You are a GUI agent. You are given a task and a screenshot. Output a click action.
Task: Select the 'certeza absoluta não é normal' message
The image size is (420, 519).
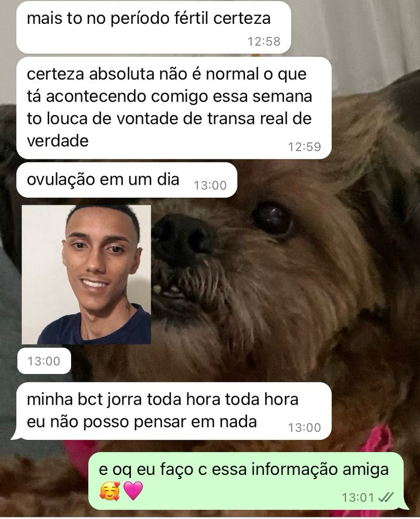tap(174, 108)
